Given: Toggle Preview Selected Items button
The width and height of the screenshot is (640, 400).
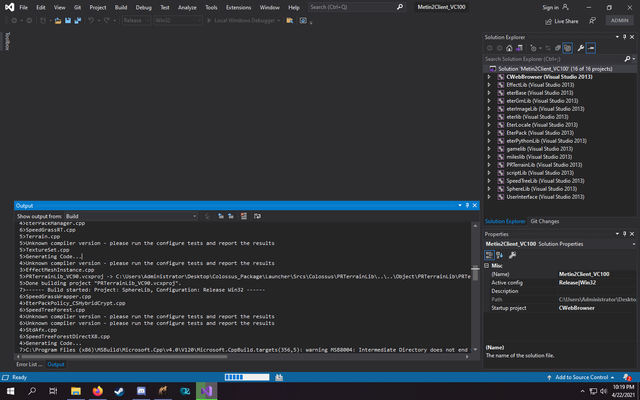Looking at the screenshot, I should (x=591, y=48).
